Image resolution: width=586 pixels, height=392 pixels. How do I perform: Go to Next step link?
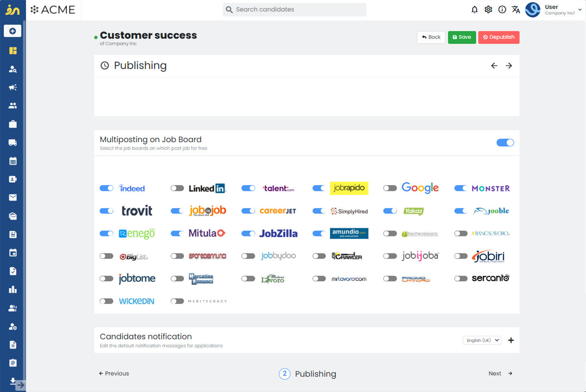click(500, 373)
